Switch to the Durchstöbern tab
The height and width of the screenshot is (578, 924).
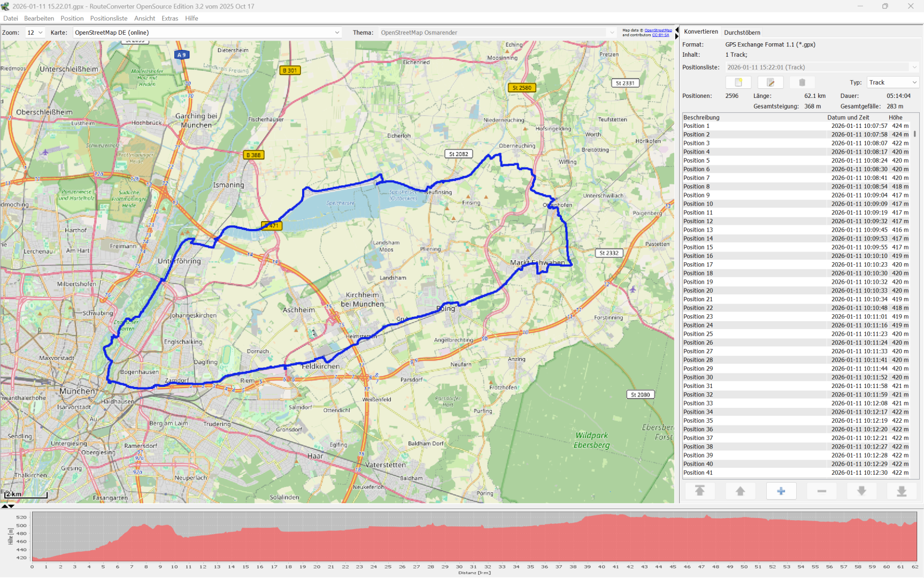coord(742,33)
